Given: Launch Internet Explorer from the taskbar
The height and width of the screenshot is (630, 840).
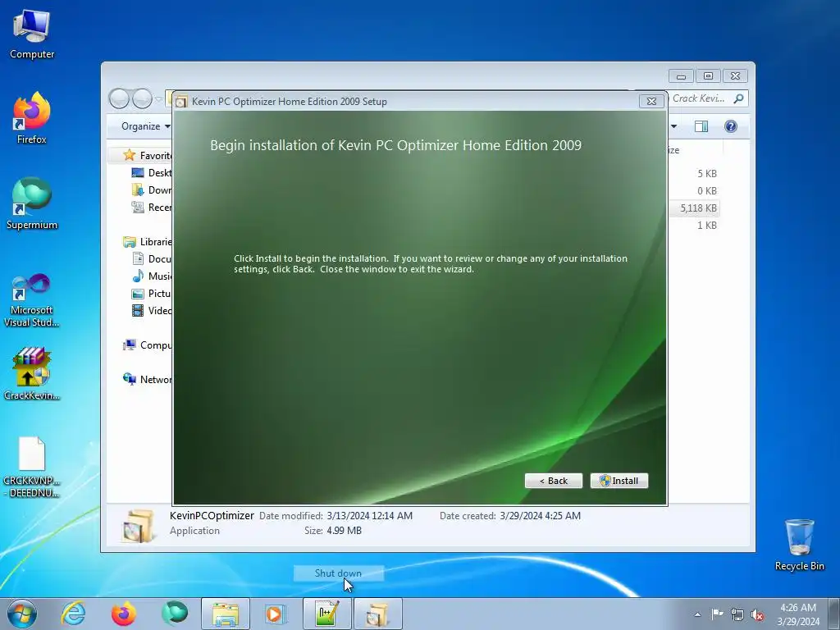Looking at the screenshot, I should click(x=73, y=614).
